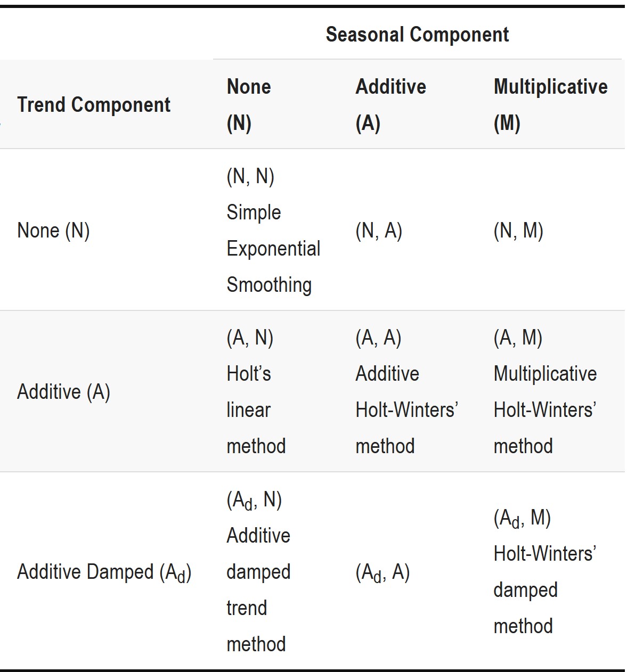The width and height of the screenshot is (627, 672).
Task: Click the Multiplicative Holt-Winters' method text
Action: (x=544, y=410)
